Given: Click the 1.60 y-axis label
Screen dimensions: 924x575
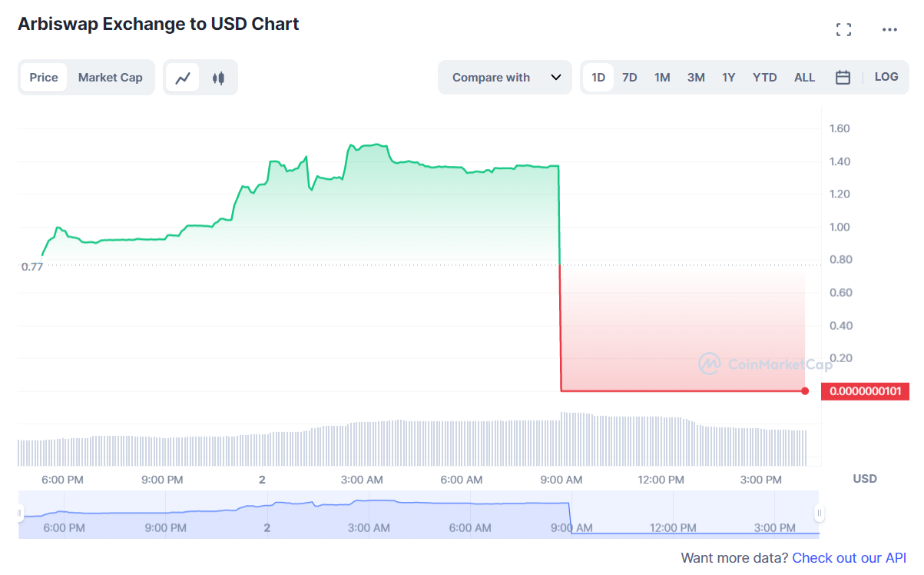Looking at the screenshot, I should (840, 128).
